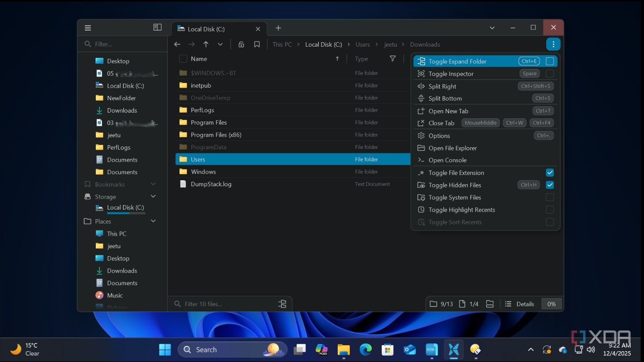Go back with the left arrow
The height and width of the screenshot is (362, 644).
(x=177, y=44)
